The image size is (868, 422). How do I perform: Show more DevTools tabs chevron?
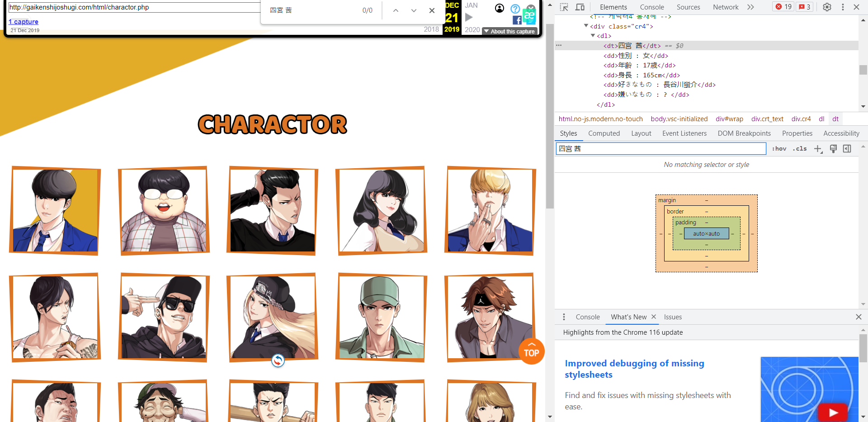[751, 7]
